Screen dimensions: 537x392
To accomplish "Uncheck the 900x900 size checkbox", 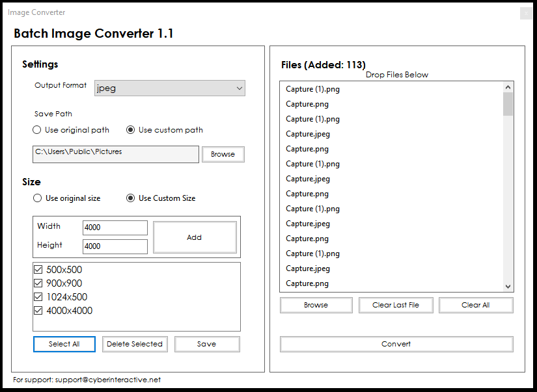I will tap(38, 283).
